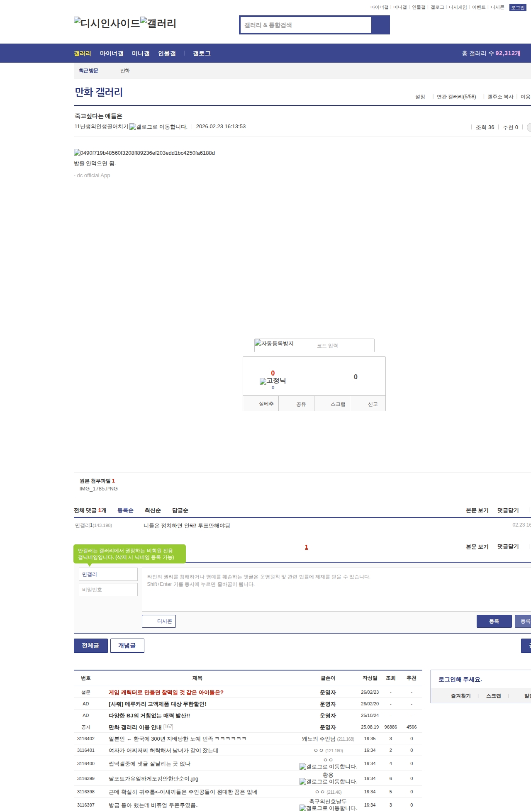Open post 딸포트가유일하게도킹안한만순이.jpg
Viewport: 531px width, 812px height.
click(153, 778)
